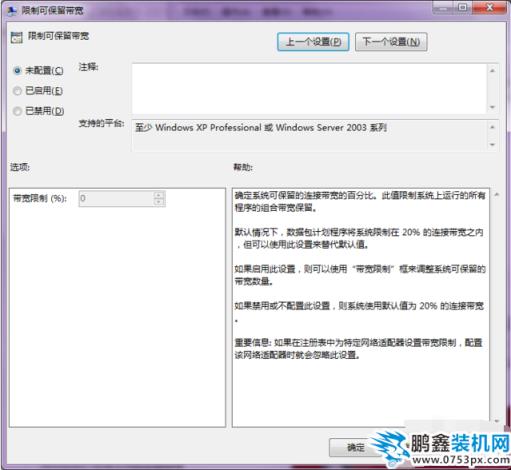The width and height of the screenshot is (511, 470).
Task: Select the 已启用(E) radio button
Action: coord(17,91)
